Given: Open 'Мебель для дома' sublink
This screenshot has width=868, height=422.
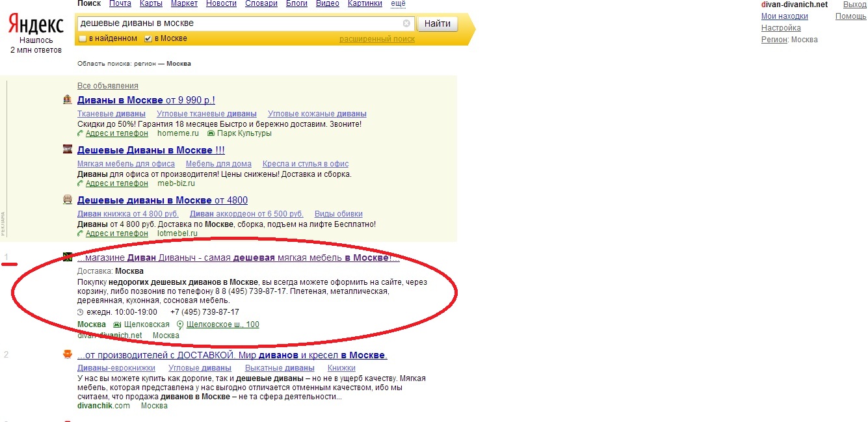Looking at the screenshot, I should point(218,164).
